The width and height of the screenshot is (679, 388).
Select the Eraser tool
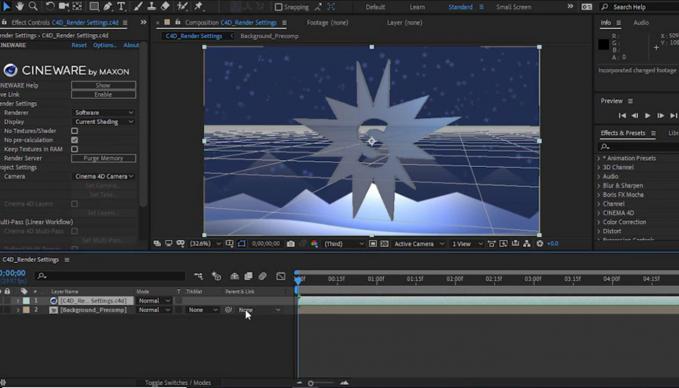click(165, 6)
